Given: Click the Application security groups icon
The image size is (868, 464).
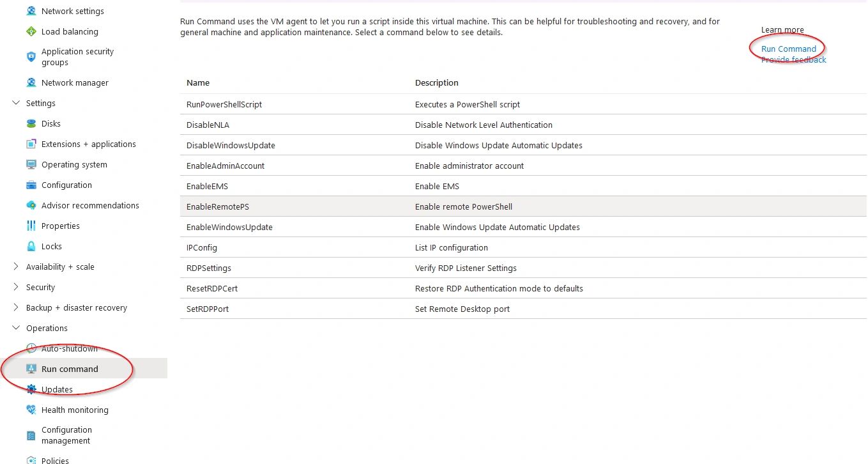Looking at the screenshot, I should click(x=31, y=57).
